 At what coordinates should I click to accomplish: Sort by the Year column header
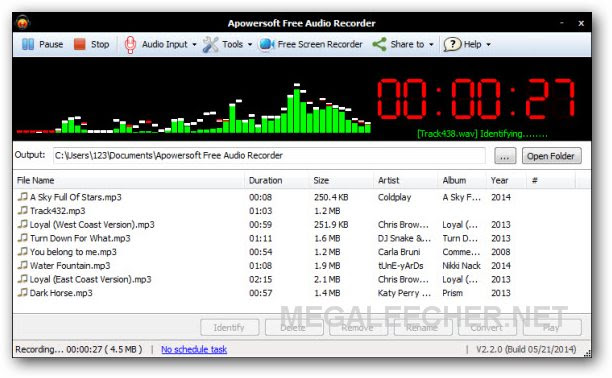[x=505, y=180]
